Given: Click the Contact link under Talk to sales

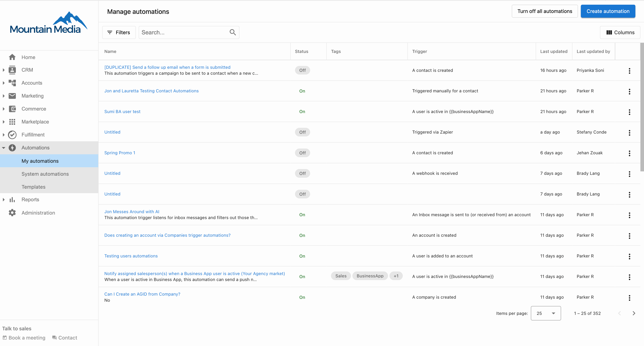Looking at the screenshot, I should 65,338.
